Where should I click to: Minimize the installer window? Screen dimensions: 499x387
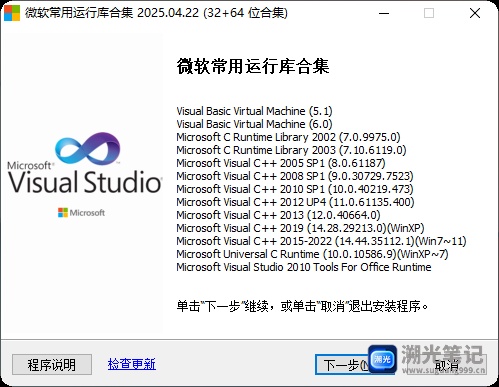click(x=384, y=13)
